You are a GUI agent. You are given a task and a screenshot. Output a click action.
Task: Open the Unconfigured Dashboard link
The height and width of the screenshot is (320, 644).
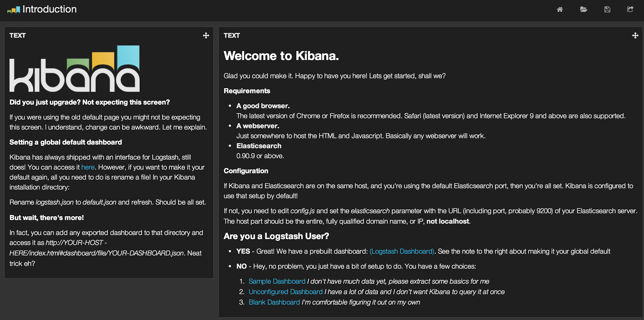click(x=285, y=292)
